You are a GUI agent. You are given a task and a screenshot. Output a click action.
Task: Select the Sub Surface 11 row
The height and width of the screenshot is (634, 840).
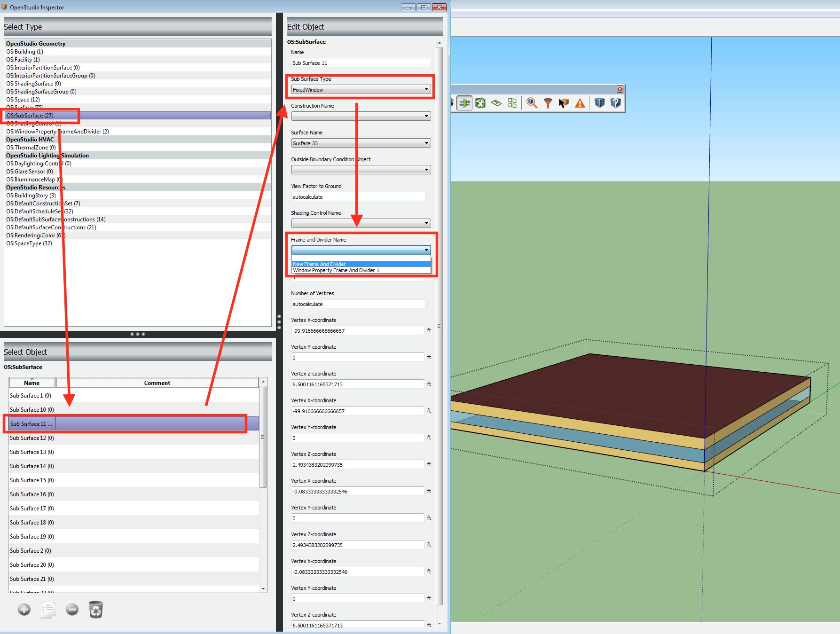point(134,424)
